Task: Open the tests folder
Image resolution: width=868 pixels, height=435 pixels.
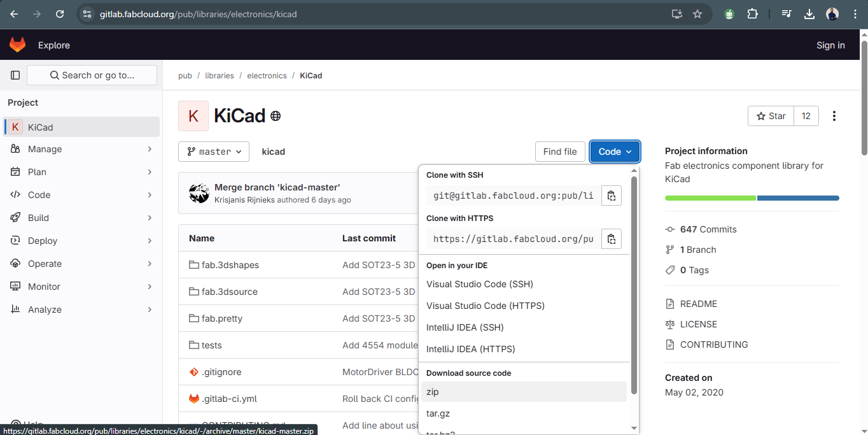Action: tap(211, 345)
